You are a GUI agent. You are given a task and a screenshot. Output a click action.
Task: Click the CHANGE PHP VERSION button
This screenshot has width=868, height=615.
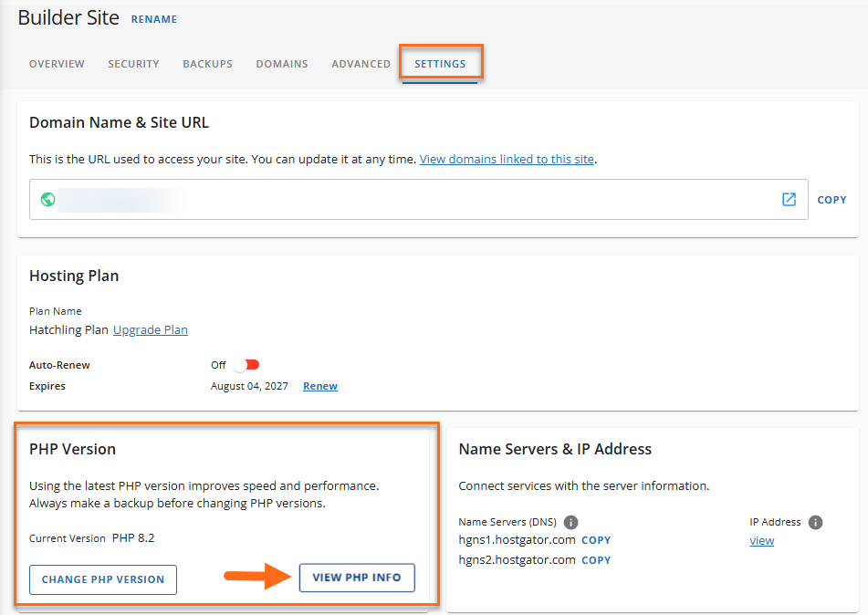pyautogui.click(x=102, y=579)
